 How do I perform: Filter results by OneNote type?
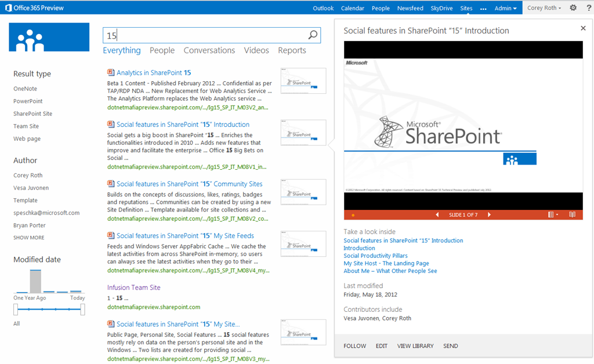pyautogui.click(x=26, y=89)
